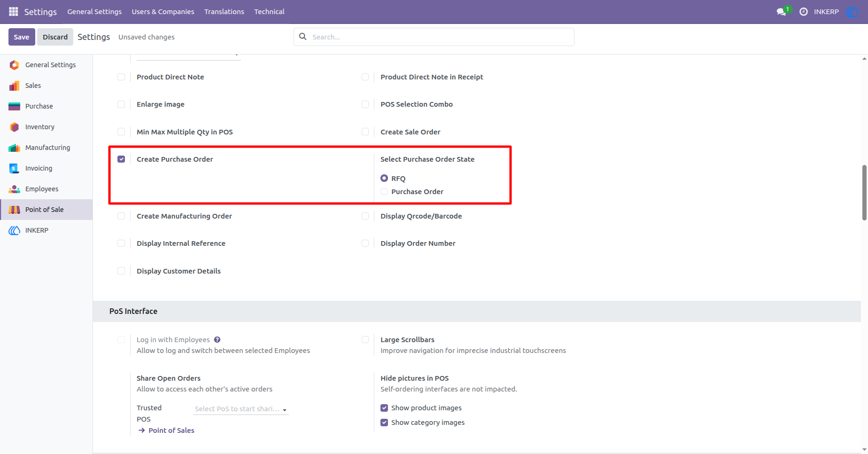This screenshot has width=868, height=454.
Task: Select the Purchase Order radio option
Action: (x=384, y=192)
